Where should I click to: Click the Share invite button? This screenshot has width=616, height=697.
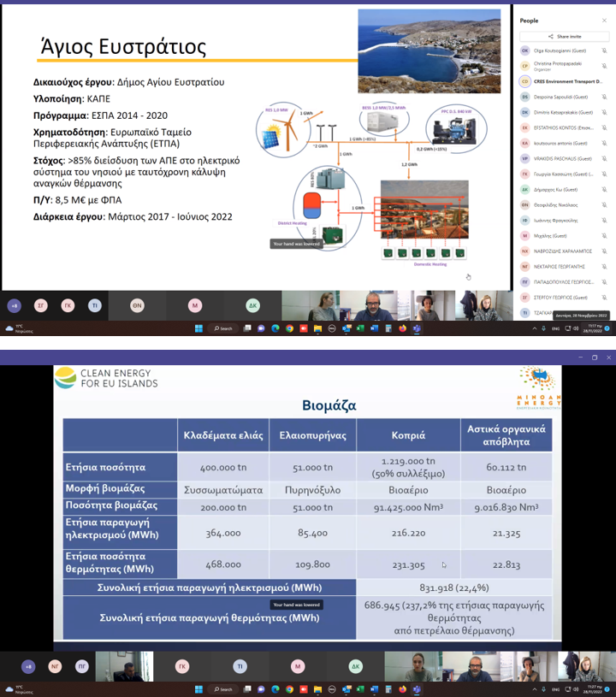coord(565,37)
